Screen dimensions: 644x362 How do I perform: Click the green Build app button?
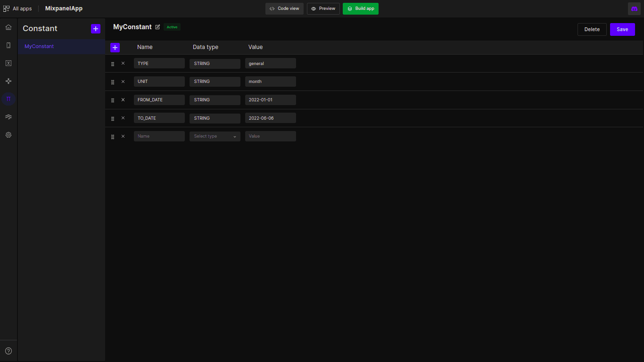tap(361, 8)
